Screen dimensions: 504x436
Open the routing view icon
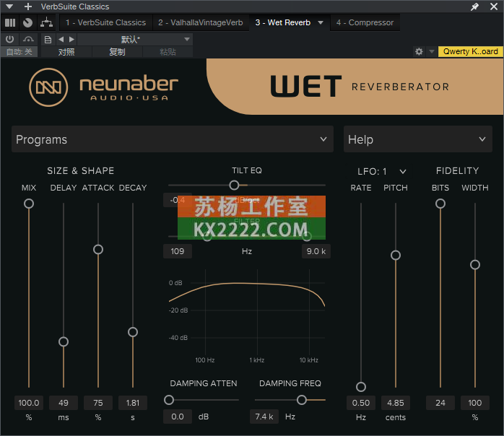tap(47, 22)
